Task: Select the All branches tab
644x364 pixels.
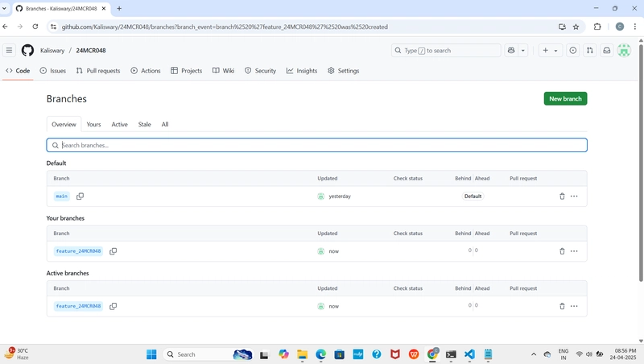Action: tap(165, 125)
